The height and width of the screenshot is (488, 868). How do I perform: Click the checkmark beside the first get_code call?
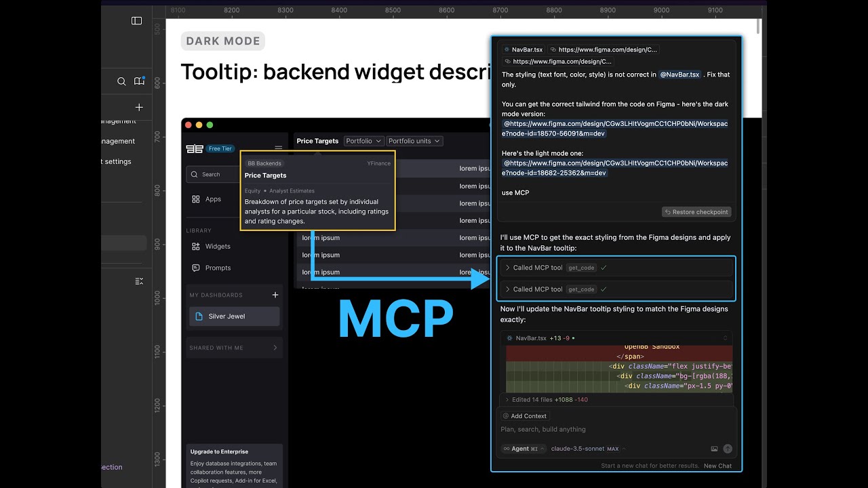[604, 268]
